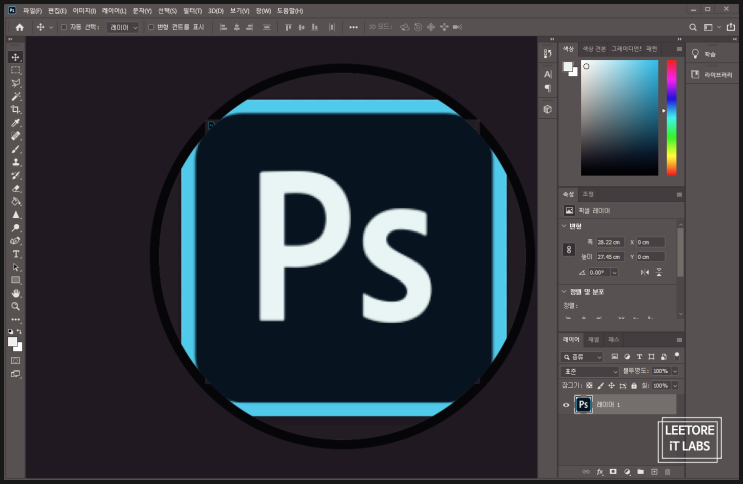
Task: Open the 3D panel cube icon
Action: point(548,110)
